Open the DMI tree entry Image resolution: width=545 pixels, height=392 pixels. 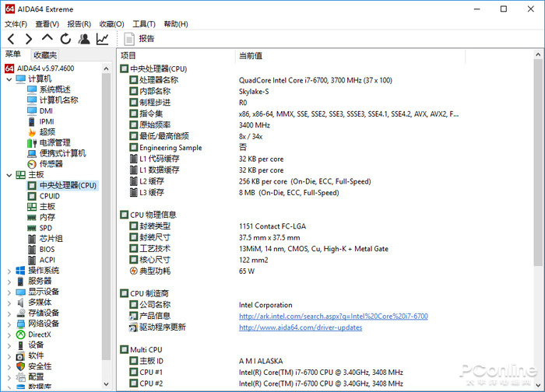(46, 110)
